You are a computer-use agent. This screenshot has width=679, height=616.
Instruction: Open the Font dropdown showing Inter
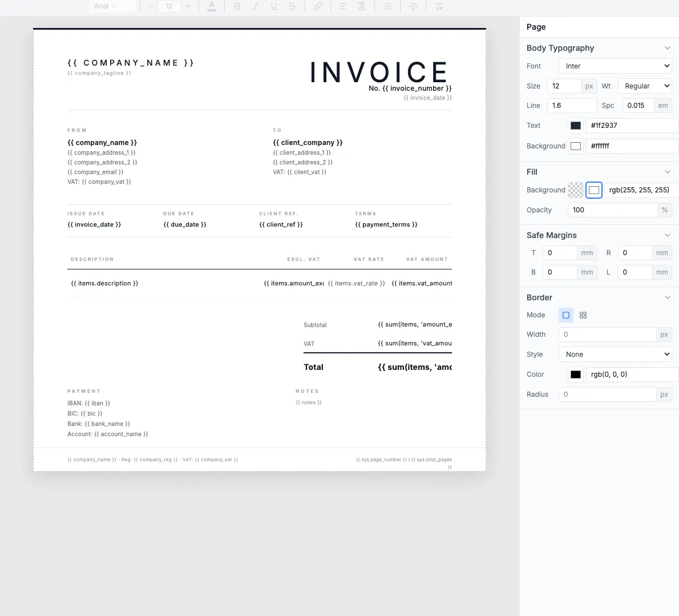pyautogui.click(x=615, y=66)
